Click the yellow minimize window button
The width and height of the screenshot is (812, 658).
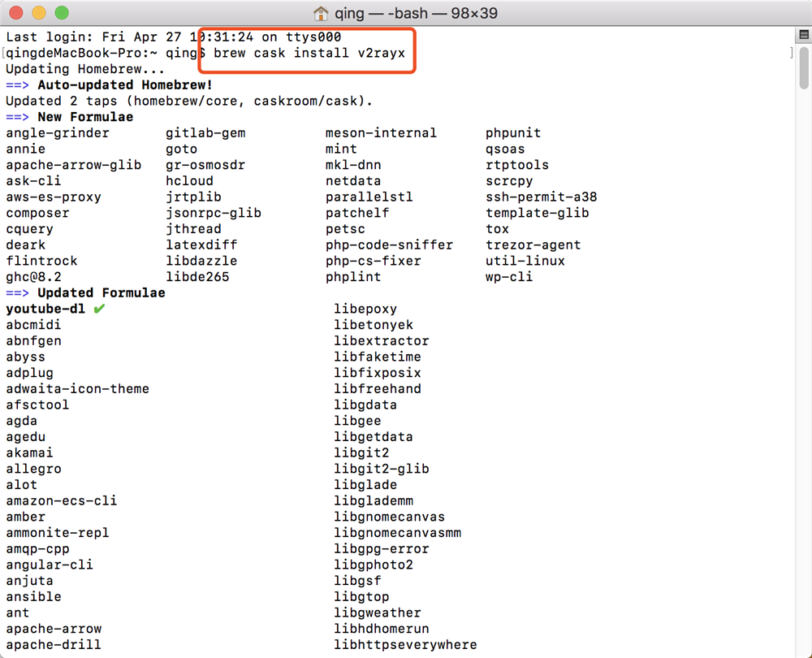pos(39,13)
